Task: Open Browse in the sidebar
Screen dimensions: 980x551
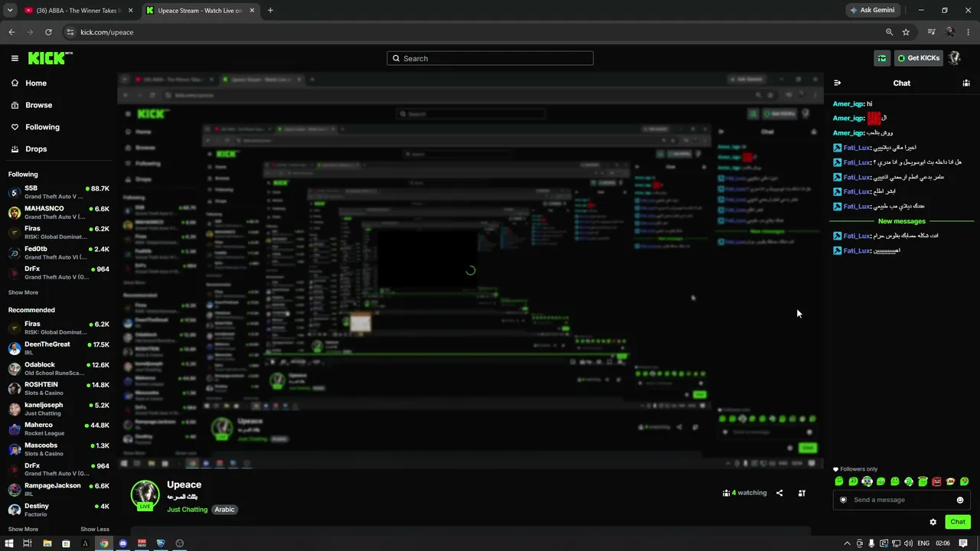Action: [38, 105]
